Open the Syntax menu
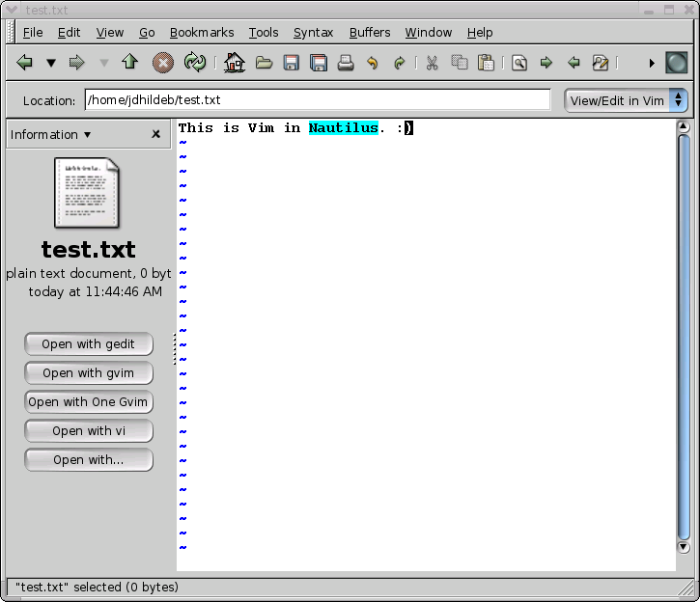Image resolution: width=700 pixels, height=602 pixels. [x=314, y=33]
